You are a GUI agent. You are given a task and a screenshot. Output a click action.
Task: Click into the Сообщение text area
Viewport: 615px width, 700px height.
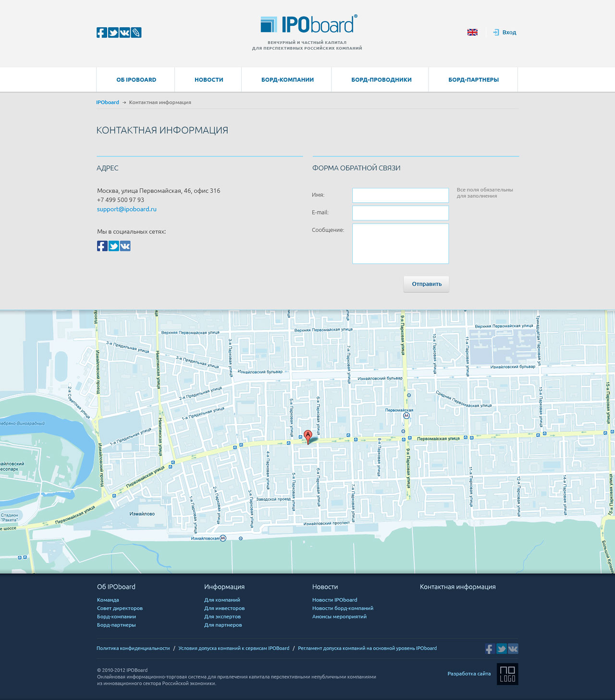pos(400,244)
